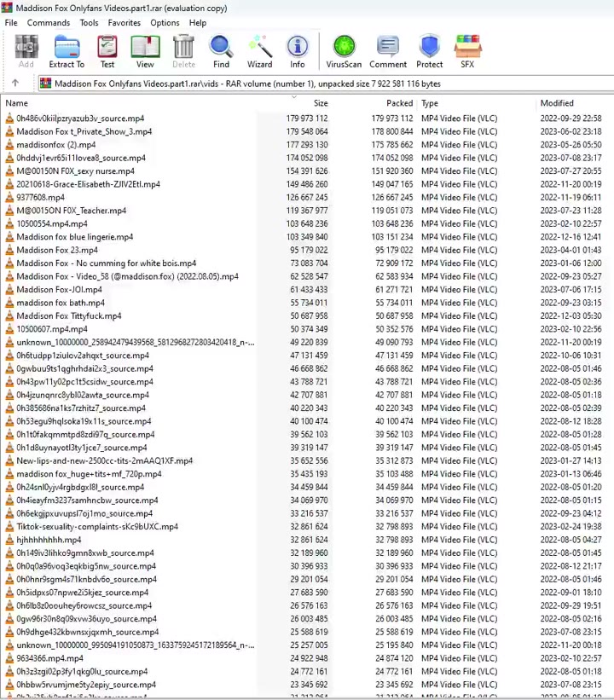Click size value 126 667 245
The height and width of the screenshot is (700, 614).
[307, 197]
